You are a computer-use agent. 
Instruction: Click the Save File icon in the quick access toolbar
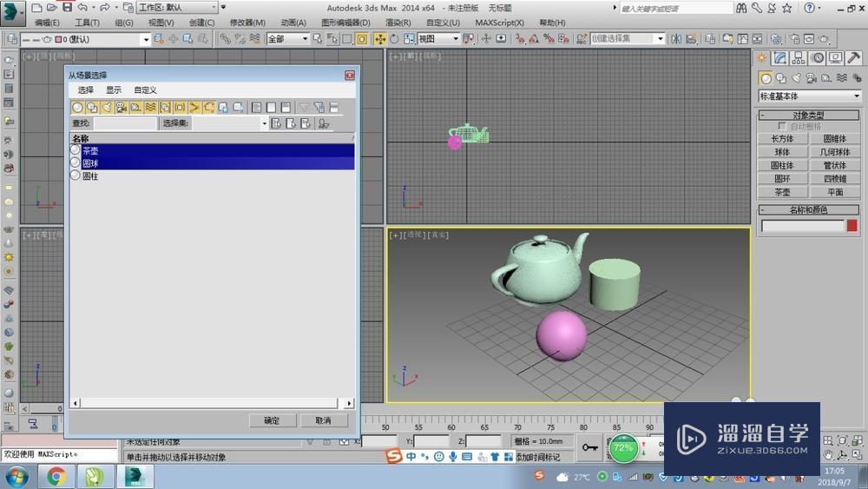tap(67, 8)
